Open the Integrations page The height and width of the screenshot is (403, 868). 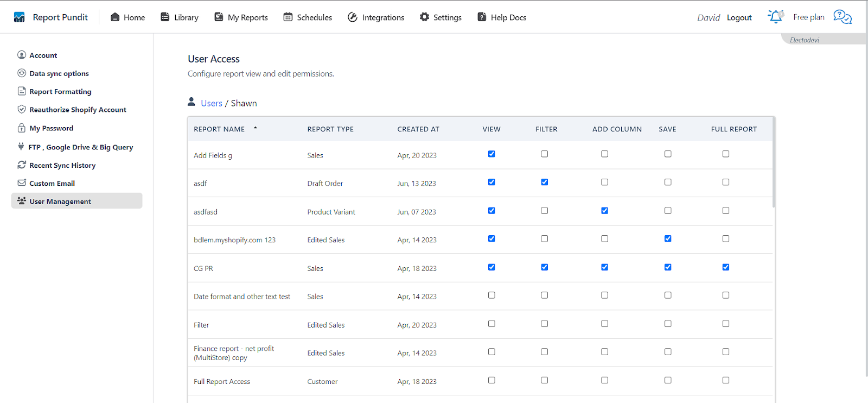(376, 17)
